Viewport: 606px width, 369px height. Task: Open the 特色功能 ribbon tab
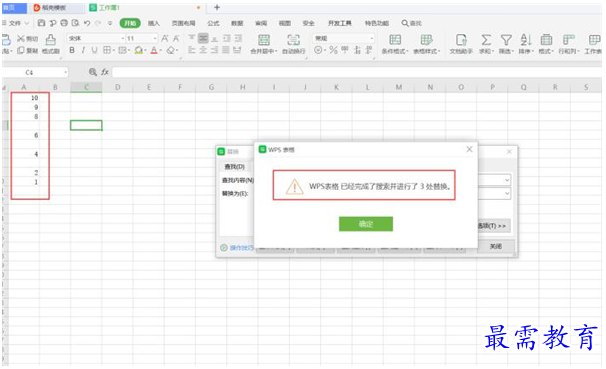pos(377,23)
